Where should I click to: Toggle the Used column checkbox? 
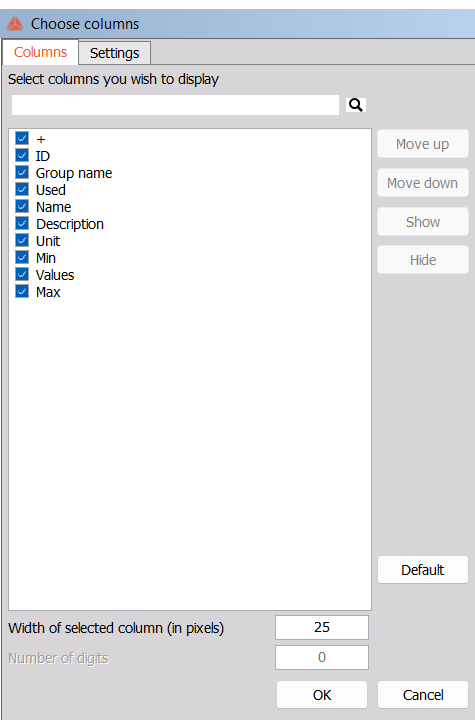tap(22, 189)
